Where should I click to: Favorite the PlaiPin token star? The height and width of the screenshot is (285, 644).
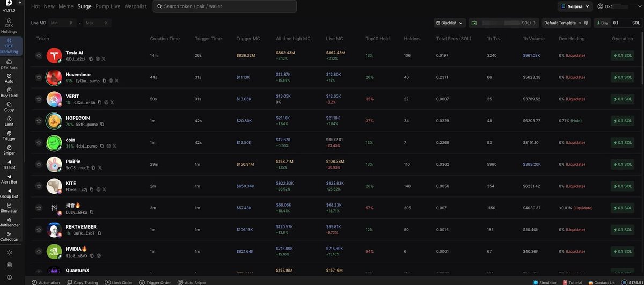pos(39,164)
